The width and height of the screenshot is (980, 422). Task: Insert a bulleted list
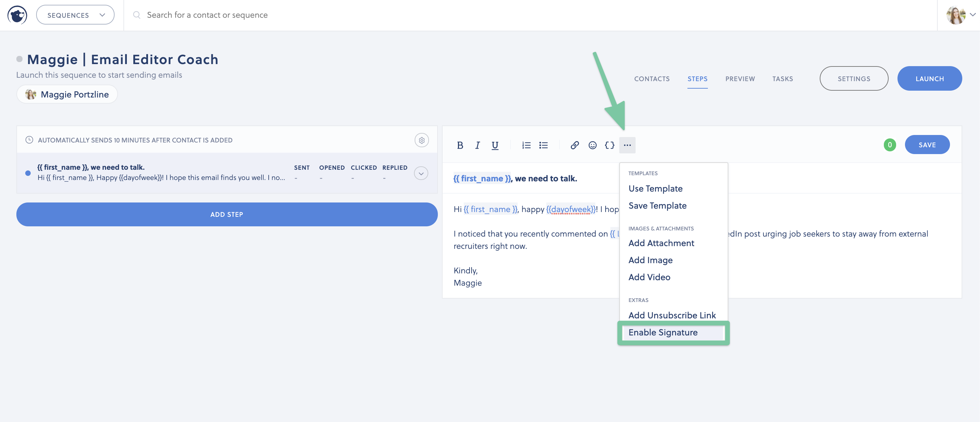pos(543,145)
